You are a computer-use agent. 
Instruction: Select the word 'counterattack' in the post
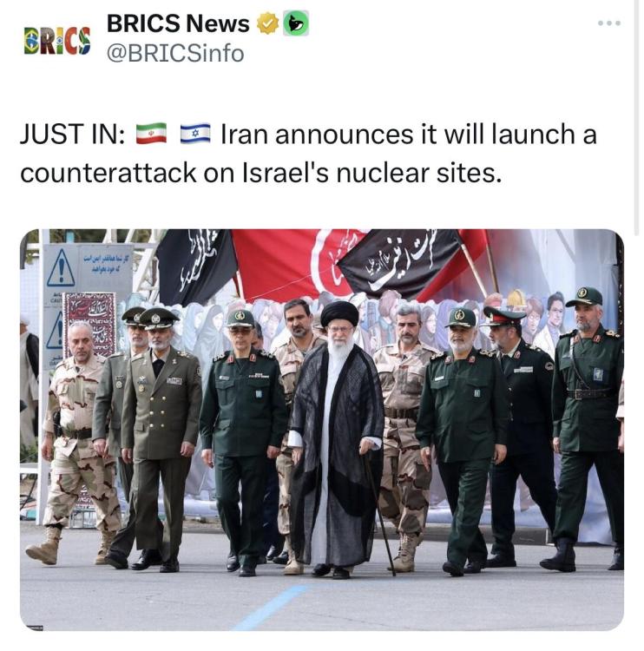(108, 173)
